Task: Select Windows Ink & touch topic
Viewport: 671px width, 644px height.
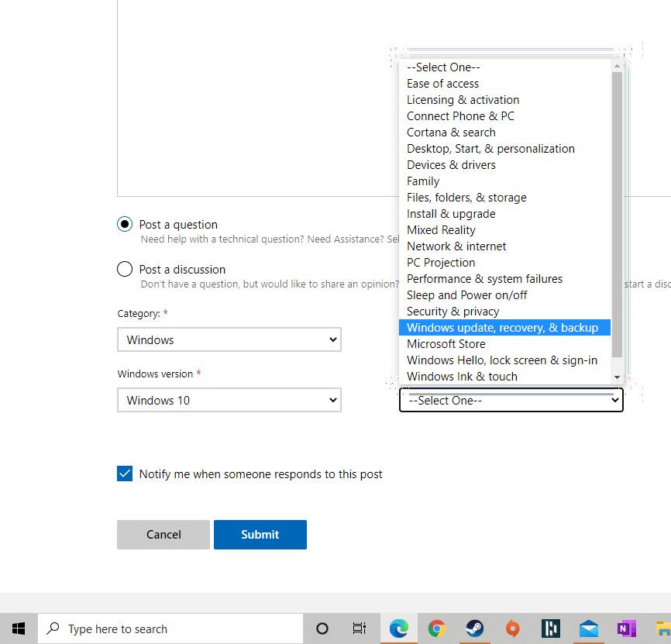Action: pos(504,376)
